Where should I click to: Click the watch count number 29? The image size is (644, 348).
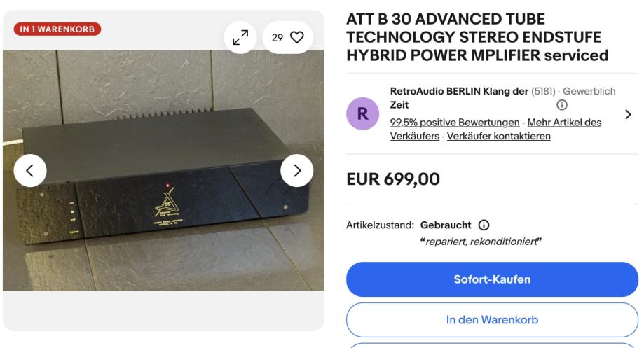[278, 38]
